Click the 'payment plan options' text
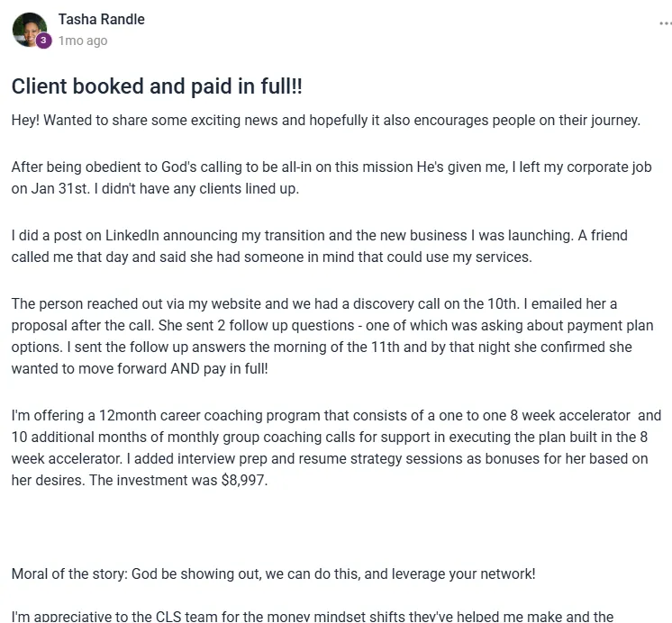 pos(332,337)
